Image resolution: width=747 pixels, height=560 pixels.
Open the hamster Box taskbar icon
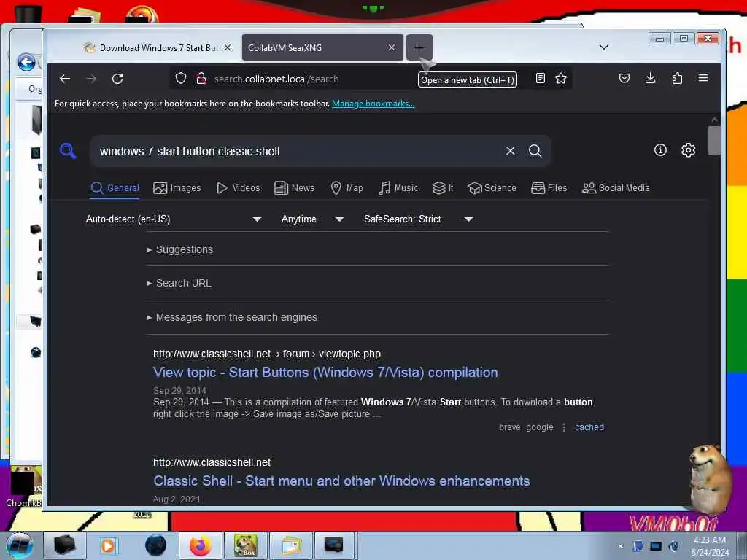click(245, 545)
